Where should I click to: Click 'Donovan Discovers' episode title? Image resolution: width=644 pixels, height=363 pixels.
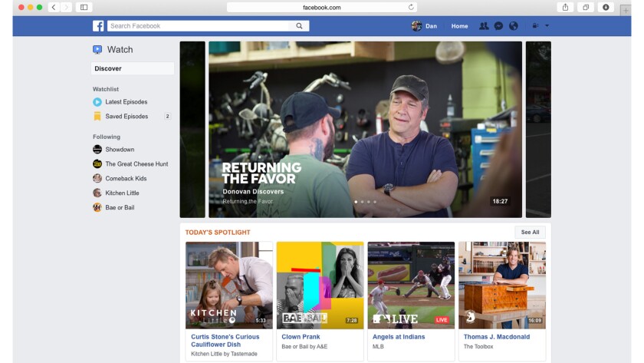253,192
